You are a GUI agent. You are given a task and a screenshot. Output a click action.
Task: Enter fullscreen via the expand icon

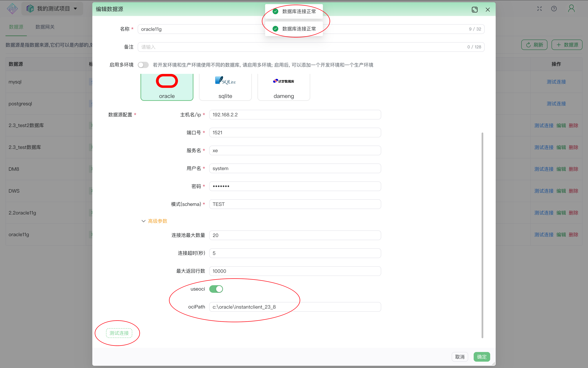539,8
